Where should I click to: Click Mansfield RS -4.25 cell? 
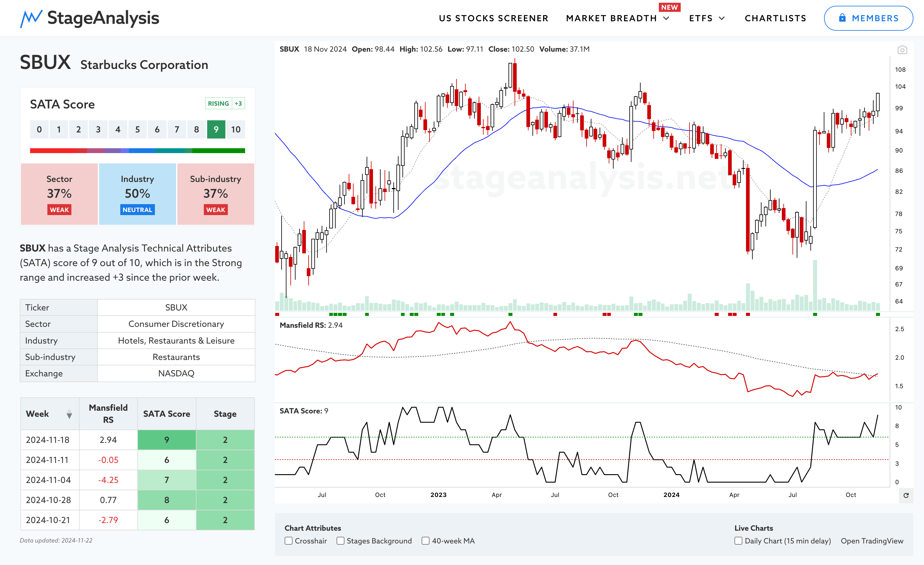(x=108, y=480)
